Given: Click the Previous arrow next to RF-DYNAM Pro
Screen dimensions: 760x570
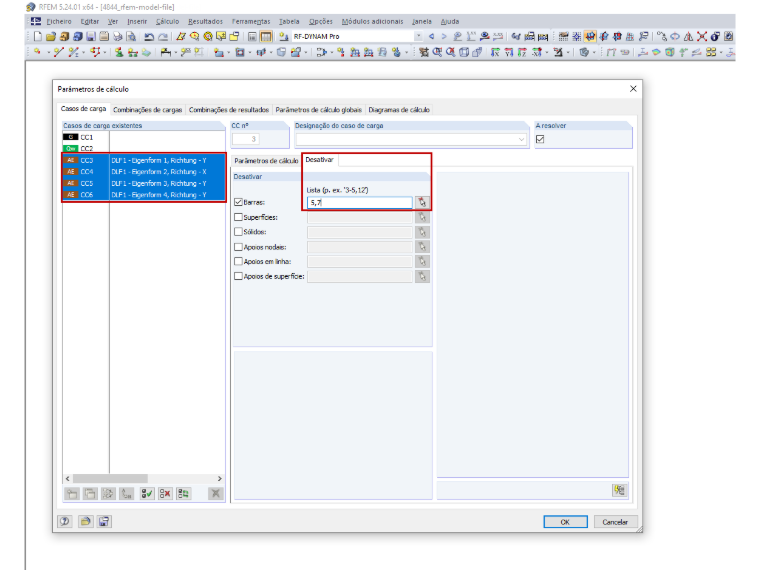Looking at the screenshot, I should click(x=431, y=36).
